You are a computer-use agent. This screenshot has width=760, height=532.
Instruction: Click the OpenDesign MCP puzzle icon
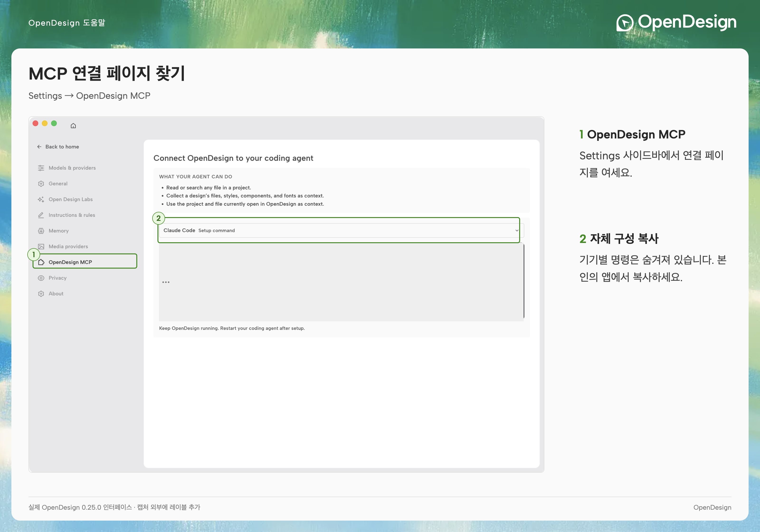pos(41,262)
